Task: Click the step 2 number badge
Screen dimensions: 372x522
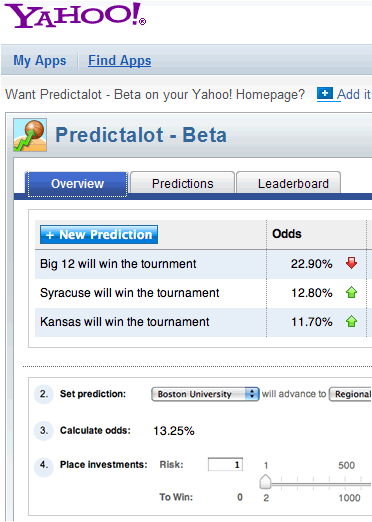Action: 44,394
